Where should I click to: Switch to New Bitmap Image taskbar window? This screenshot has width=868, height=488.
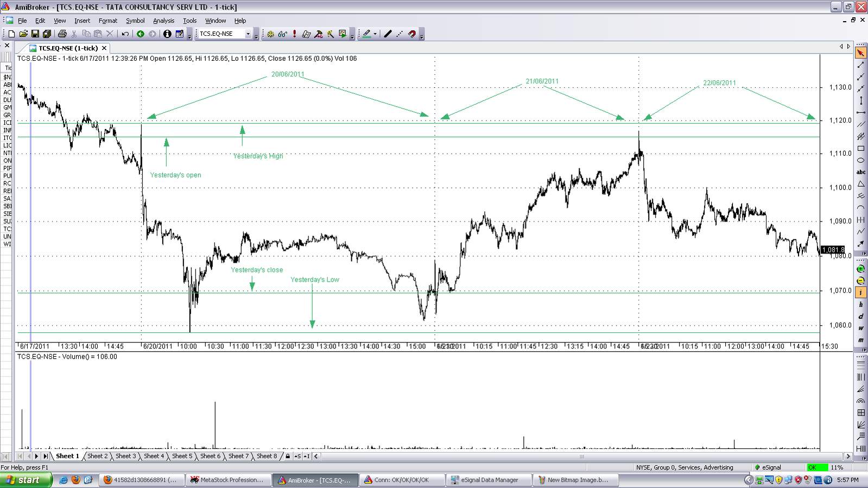575,480
